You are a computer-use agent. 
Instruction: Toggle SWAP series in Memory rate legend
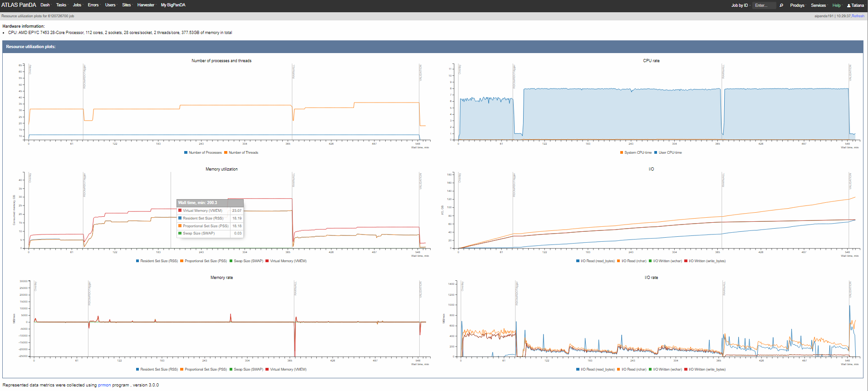click(x=246, y=369)
